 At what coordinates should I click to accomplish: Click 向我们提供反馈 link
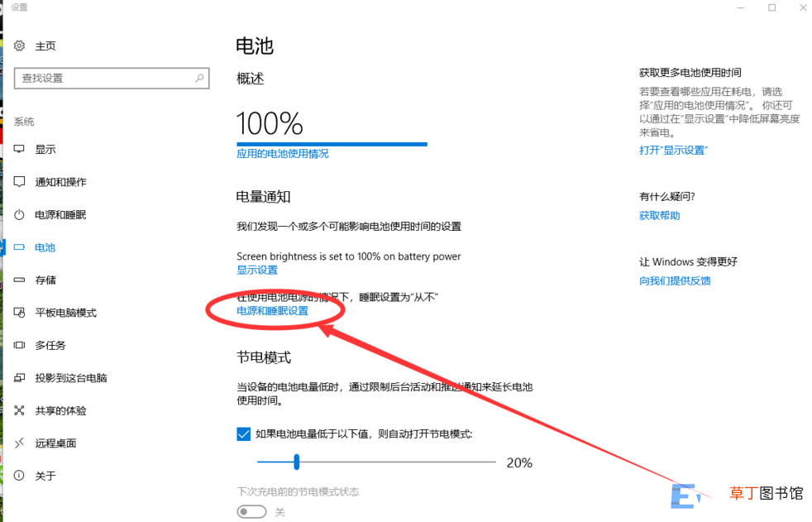coord(675,280)
